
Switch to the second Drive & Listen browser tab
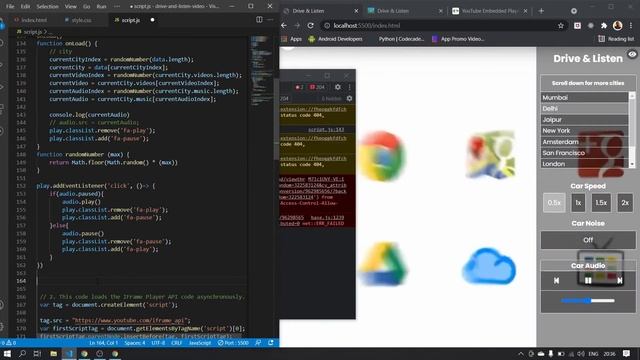pyautogui.click(x=400, y=11)
